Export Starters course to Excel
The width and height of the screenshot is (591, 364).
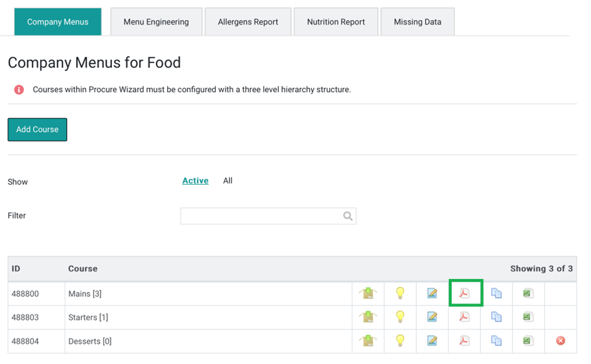527,317
